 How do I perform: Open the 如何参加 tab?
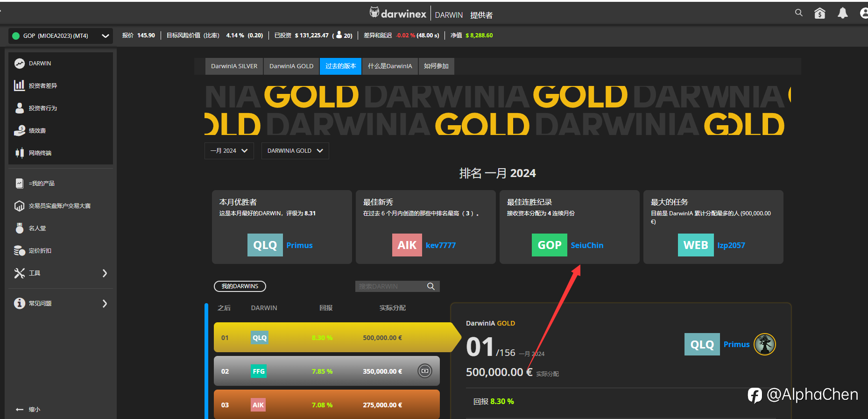click(436, 66)
